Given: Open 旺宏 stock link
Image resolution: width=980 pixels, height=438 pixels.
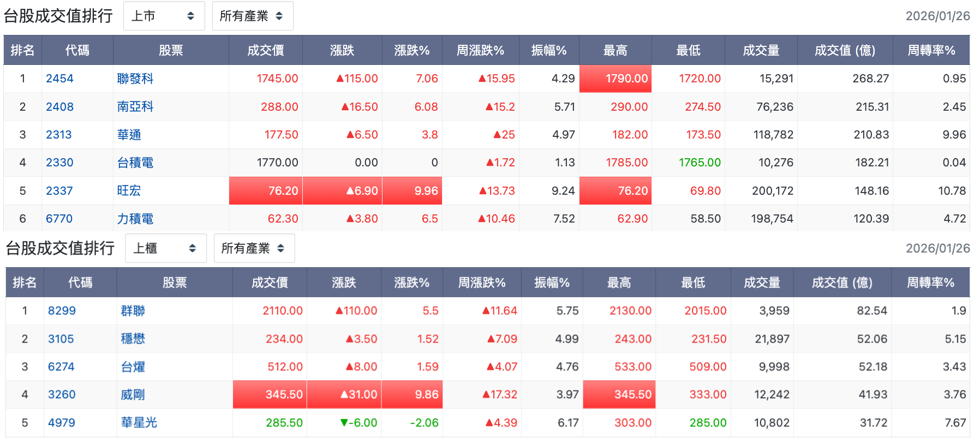Looking at the screenshot, I should [x=129, y=191].
